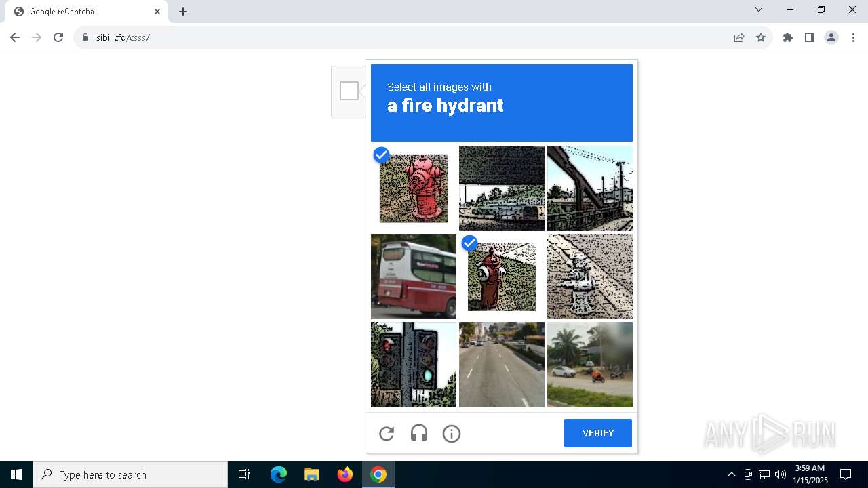This screenshot has width=868, height=488.
Task: Launch Microsoft Edge from taskbar
Action: [x=279, y=474]
